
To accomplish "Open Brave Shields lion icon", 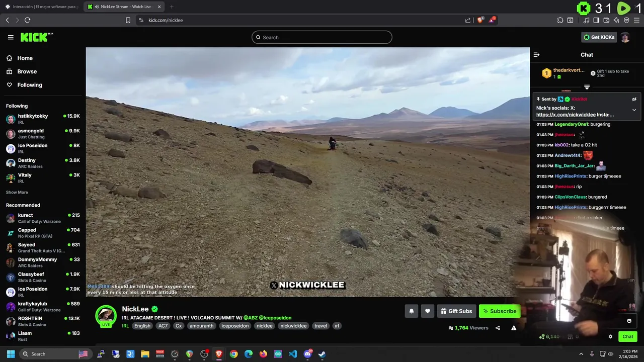I will (x=480, y=20).
